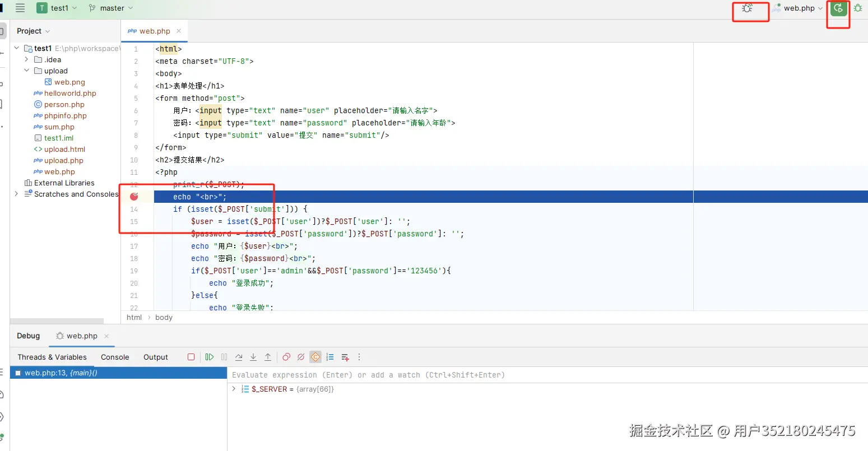Close the web.php editor tab
The image size is (868, 451).
click(x=179, y=31)
